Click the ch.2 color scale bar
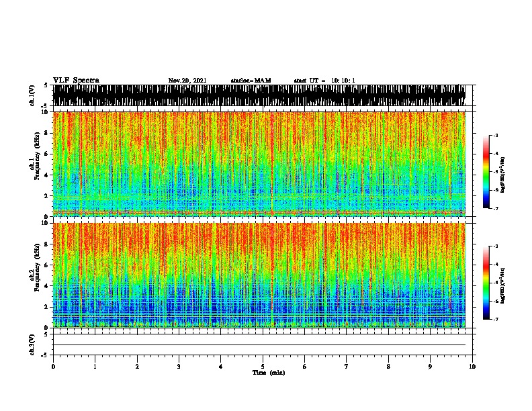This screenshot has width=532, height=411. pos(486,283)
